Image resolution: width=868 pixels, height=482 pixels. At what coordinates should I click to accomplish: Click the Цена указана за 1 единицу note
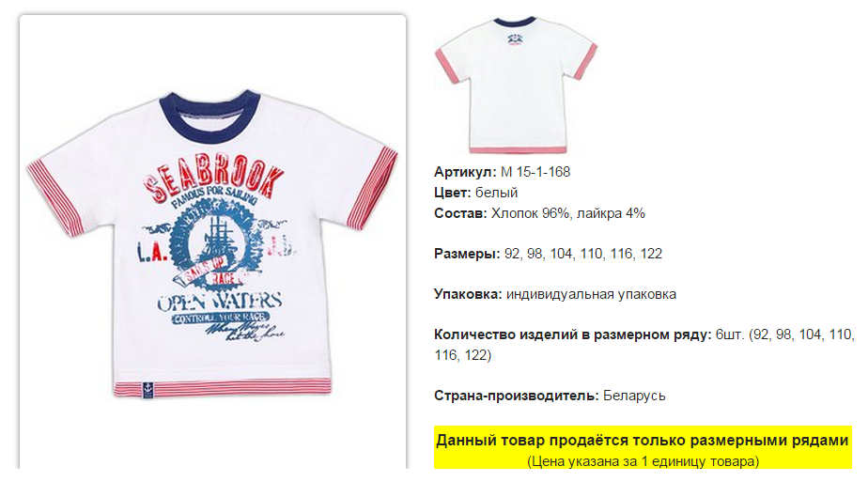point(643,461)
